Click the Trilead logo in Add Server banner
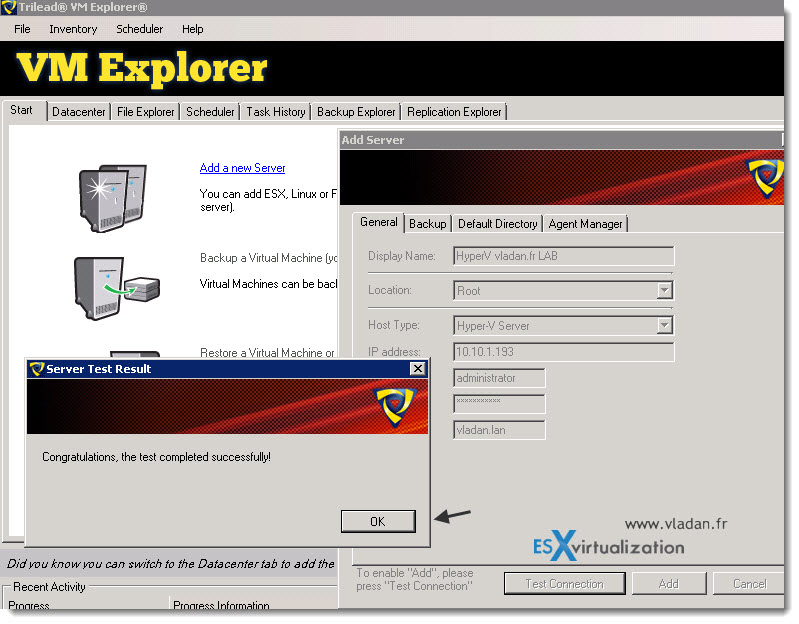 click(x=764, y=177)
